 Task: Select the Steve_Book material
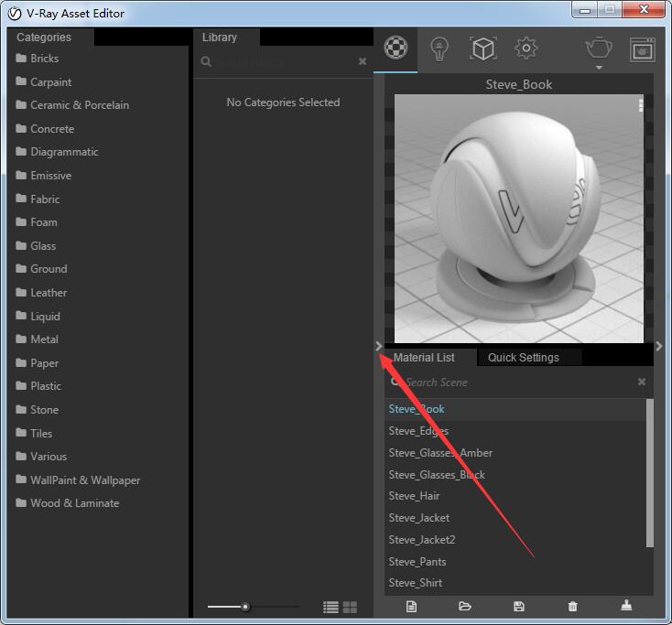(515, 409)
